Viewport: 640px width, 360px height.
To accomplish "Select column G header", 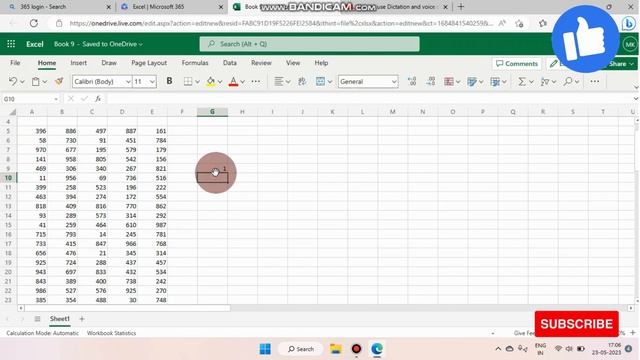I will click(x=212, y=112).
